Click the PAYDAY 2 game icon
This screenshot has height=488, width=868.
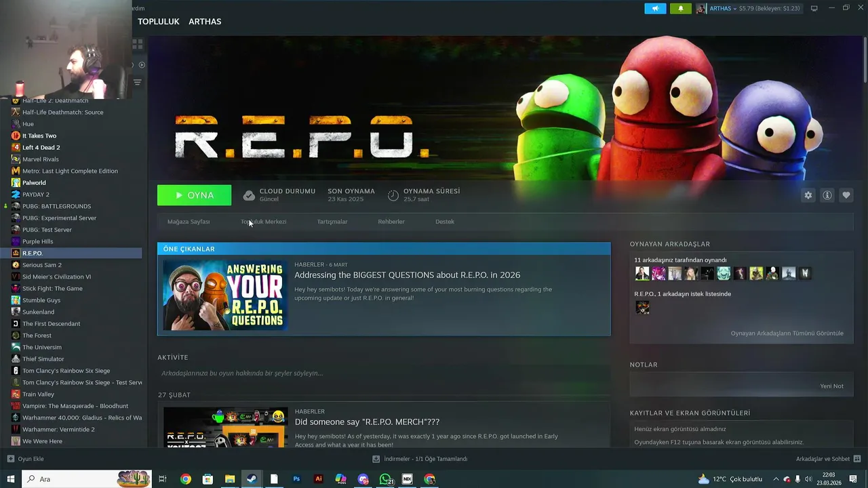16,195
